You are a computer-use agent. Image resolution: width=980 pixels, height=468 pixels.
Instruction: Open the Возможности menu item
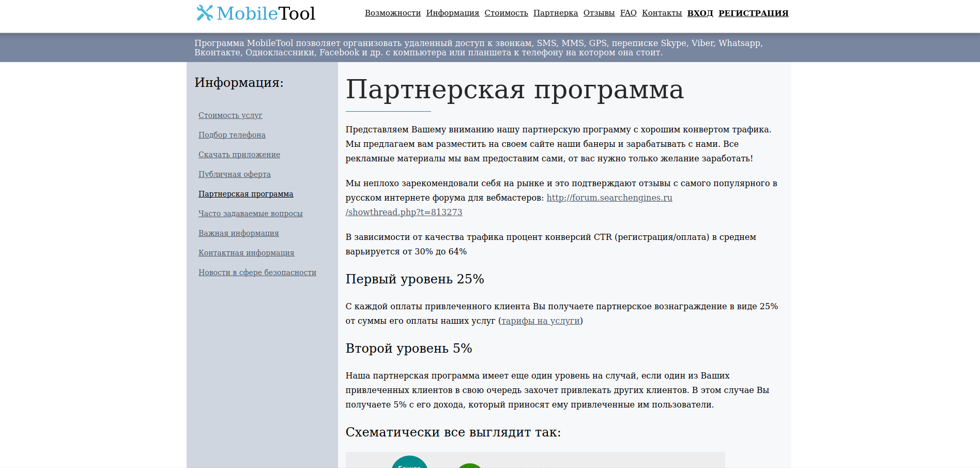coord(393,13)
